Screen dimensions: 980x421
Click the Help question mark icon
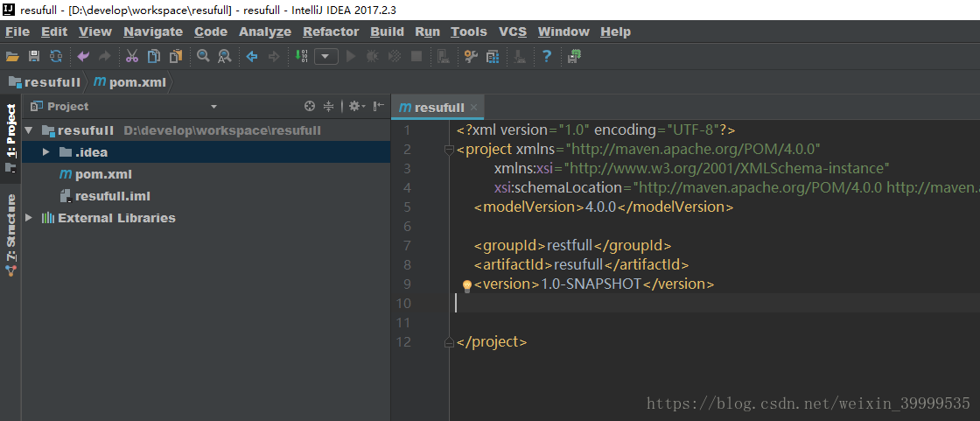coord(547,57)
